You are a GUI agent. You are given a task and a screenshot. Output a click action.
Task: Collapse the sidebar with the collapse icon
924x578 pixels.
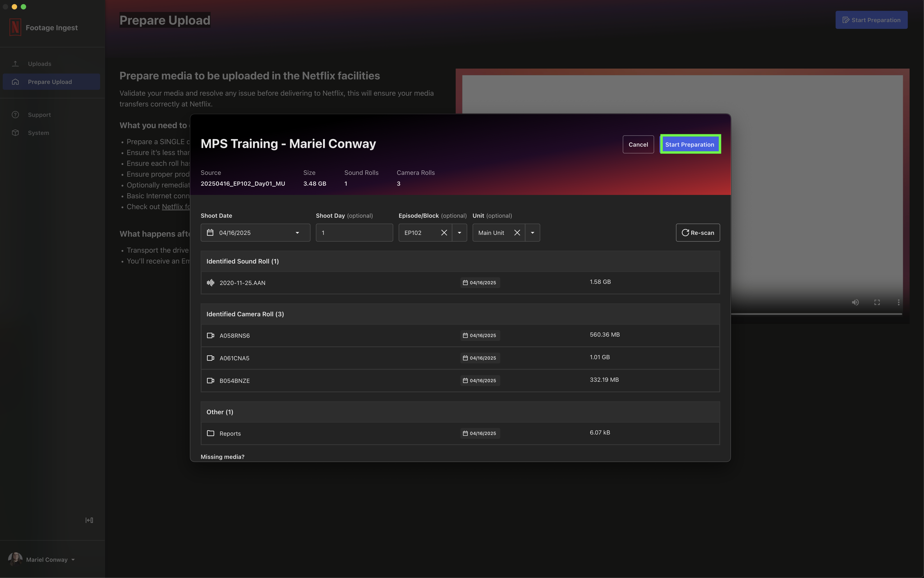(89, 520)
